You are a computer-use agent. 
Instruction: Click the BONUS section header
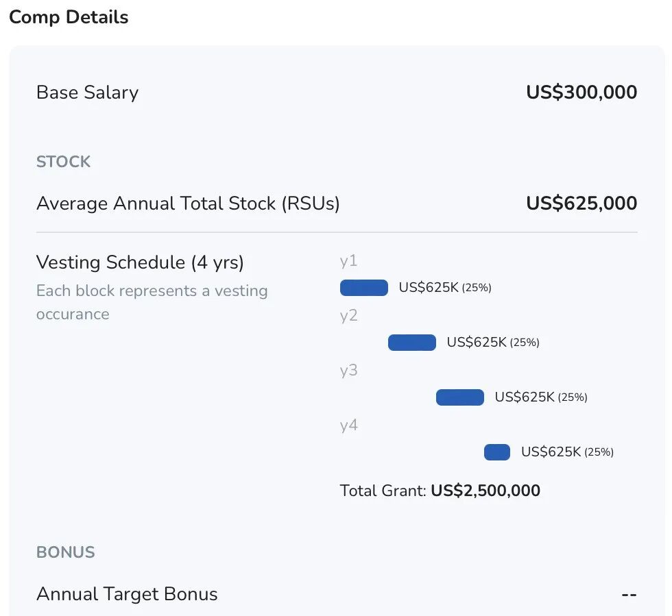(x=65, y=552)
